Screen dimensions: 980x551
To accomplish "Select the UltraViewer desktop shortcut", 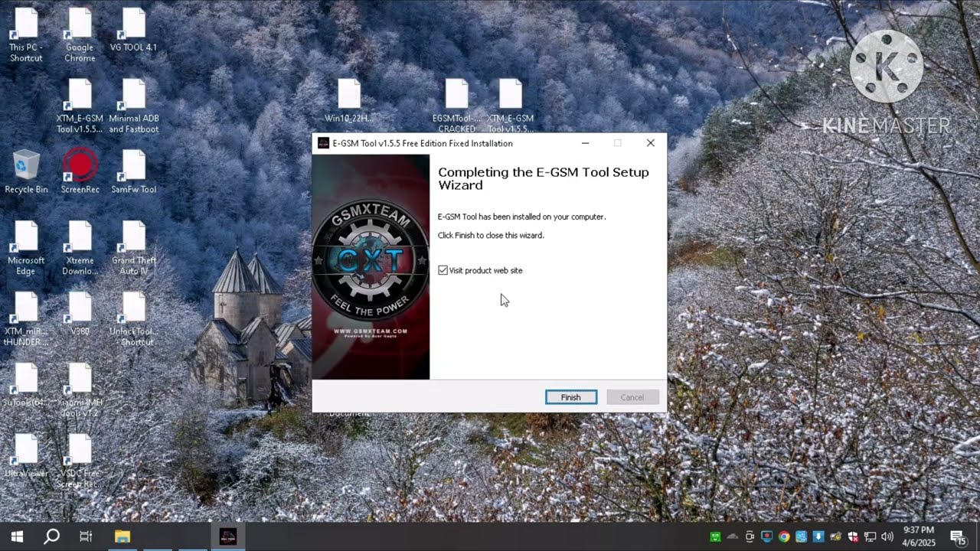I will click(x=26, y=456).
